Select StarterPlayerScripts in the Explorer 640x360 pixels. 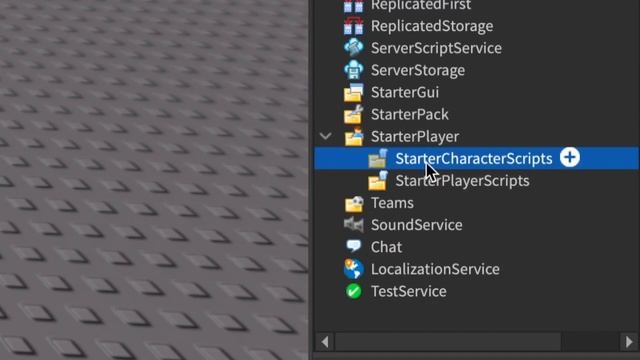[x=462, y=181]
